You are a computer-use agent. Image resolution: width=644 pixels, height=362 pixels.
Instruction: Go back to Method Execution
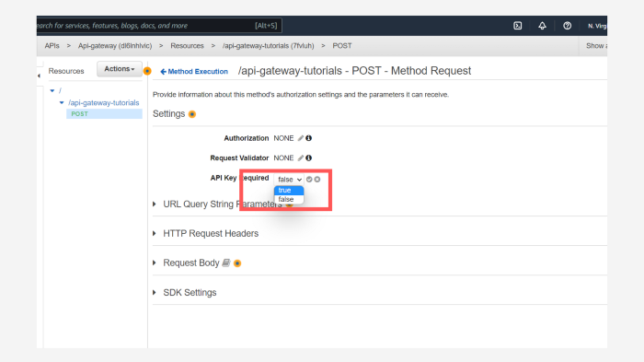[x=194, y=72]
